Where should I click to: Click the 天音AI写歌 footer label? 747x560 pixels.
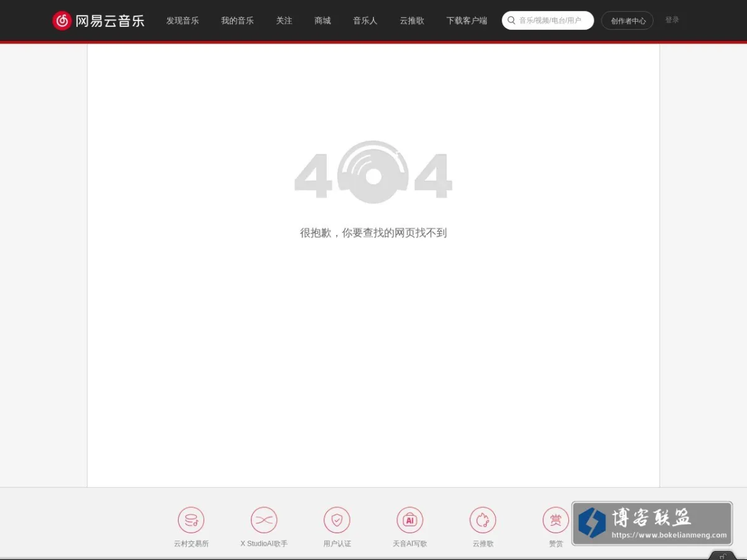pos(410,544)
